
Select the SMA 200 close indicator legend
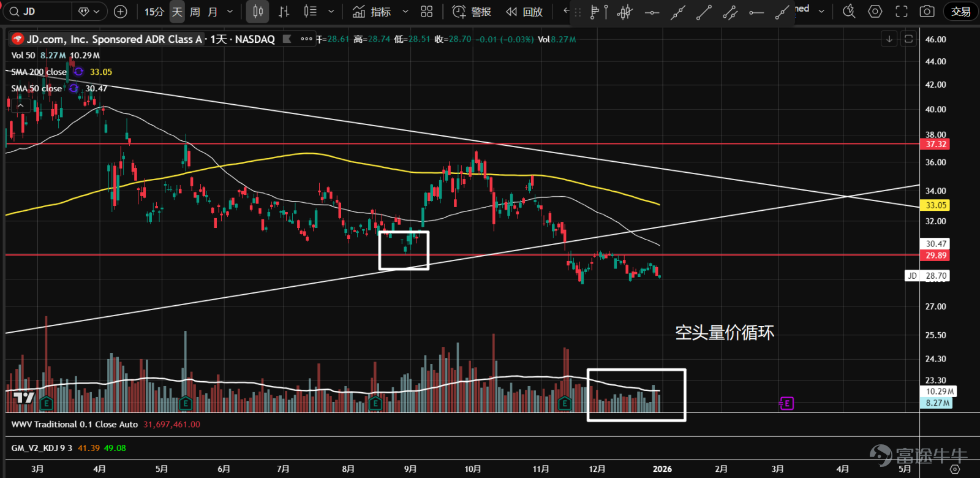(39, 72)
